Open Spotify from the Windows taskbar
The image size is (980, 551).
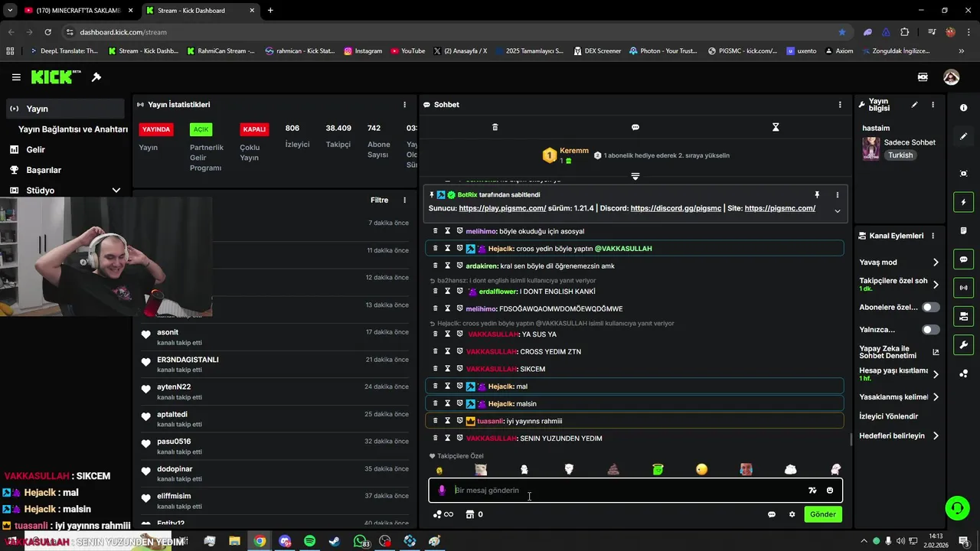tap(309, 541)
